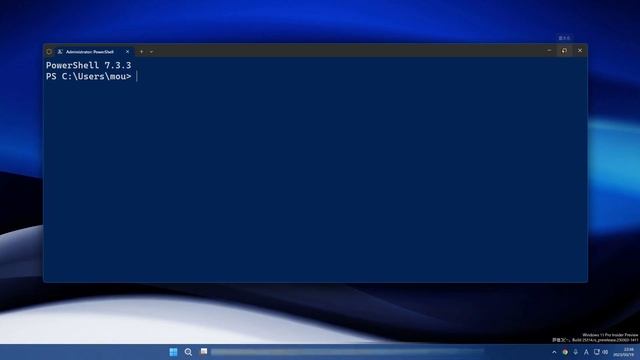Click the PowerShell prompt input area
Viewport: 640px width, 360px height.
click(x=137, y=76)
